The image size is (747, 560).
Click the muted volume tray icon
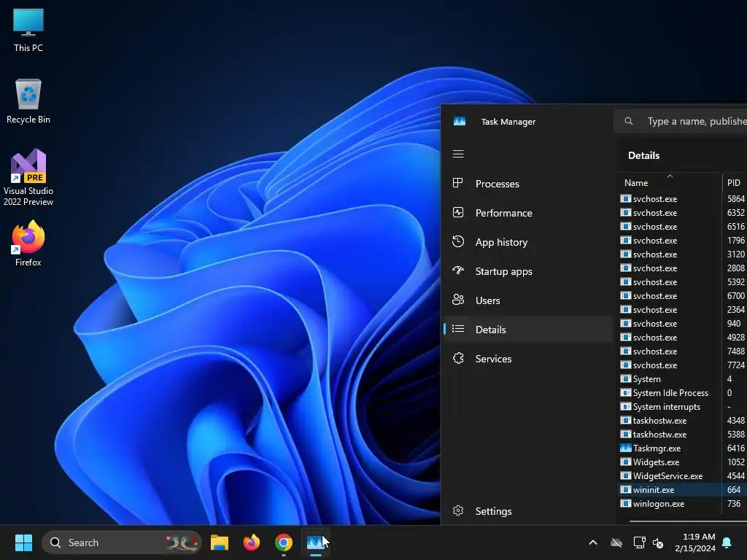658,542
